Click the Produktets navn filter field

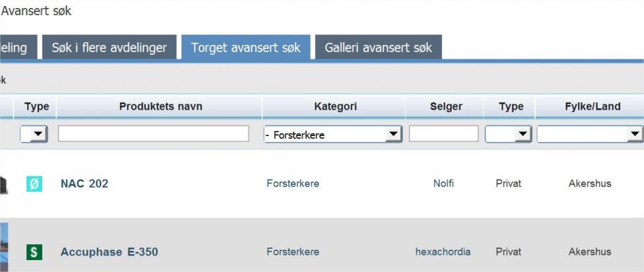coord(153,134)
